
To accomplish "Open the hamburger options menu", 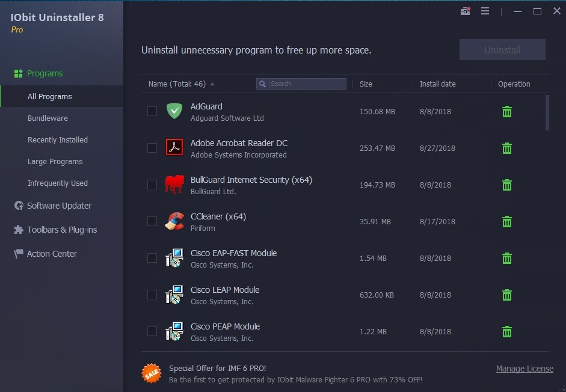I will click(x=485, y=11).
